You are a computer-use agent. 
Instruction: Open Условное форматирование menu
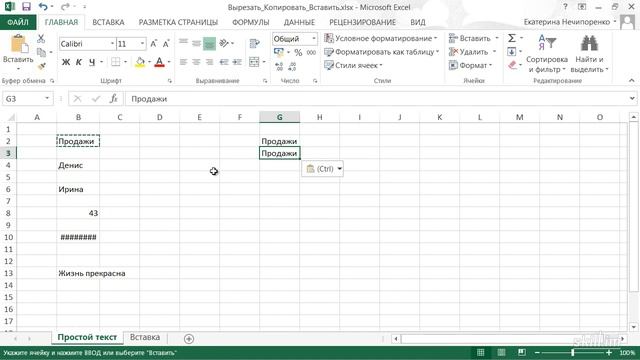click(380, 38)
